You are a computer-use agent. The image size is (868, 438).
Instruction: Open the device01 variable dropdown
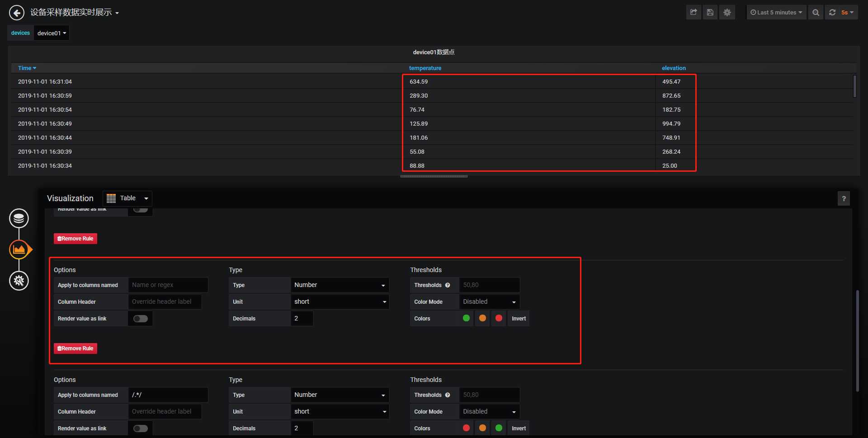(52, 33)
